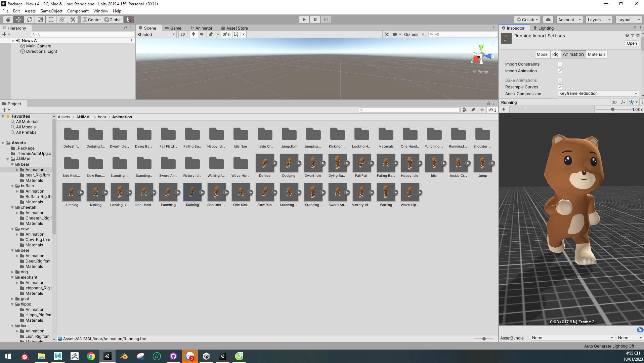Click the Play button to enter play mode

click(x=304, y=19)
